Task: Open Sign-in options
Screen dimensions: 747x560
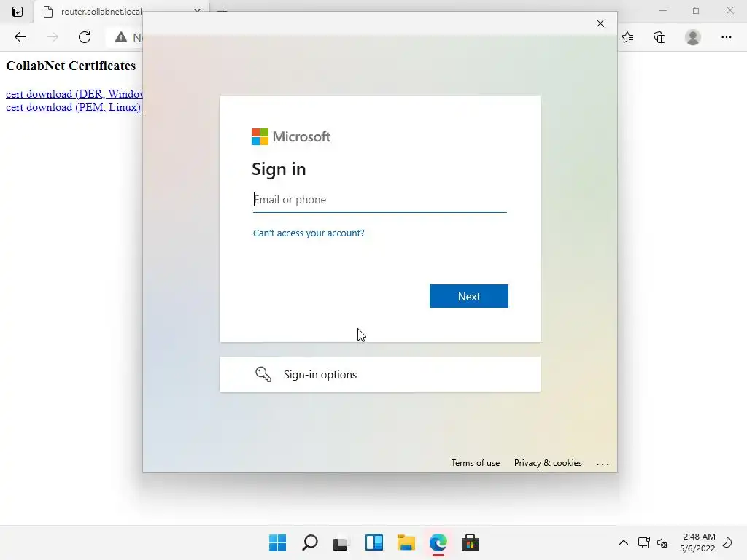Action: (379, 374)
